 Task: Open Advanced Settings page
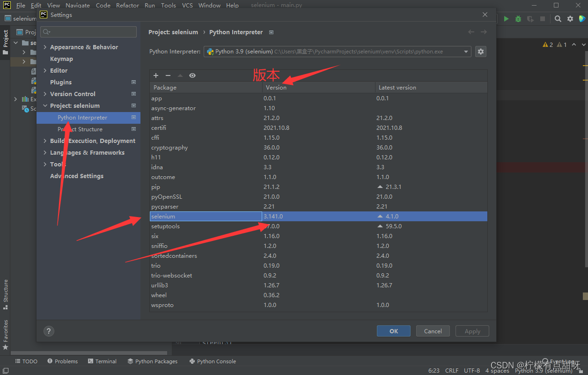pyautogui.click(x=77, y=176)
